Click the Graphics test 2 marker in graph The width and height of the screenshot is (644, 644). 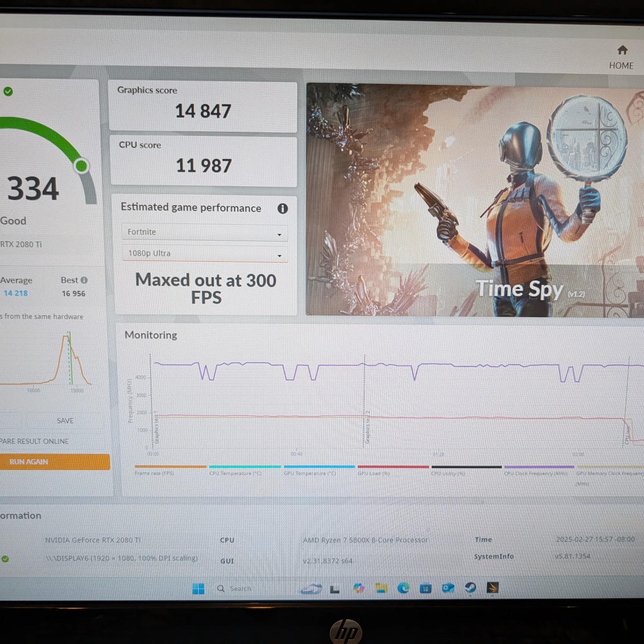[368, 427]
